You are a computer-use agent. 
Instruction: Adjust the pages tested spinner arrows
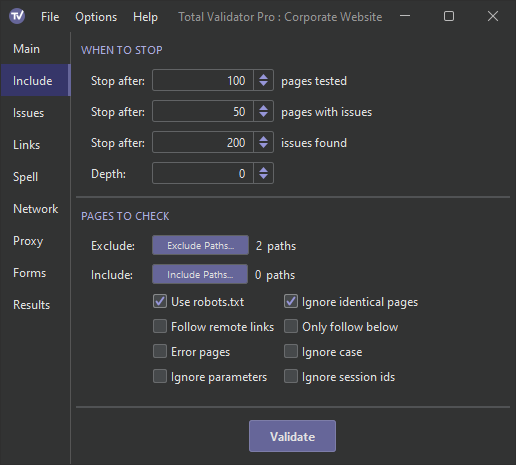pos(263,80)
